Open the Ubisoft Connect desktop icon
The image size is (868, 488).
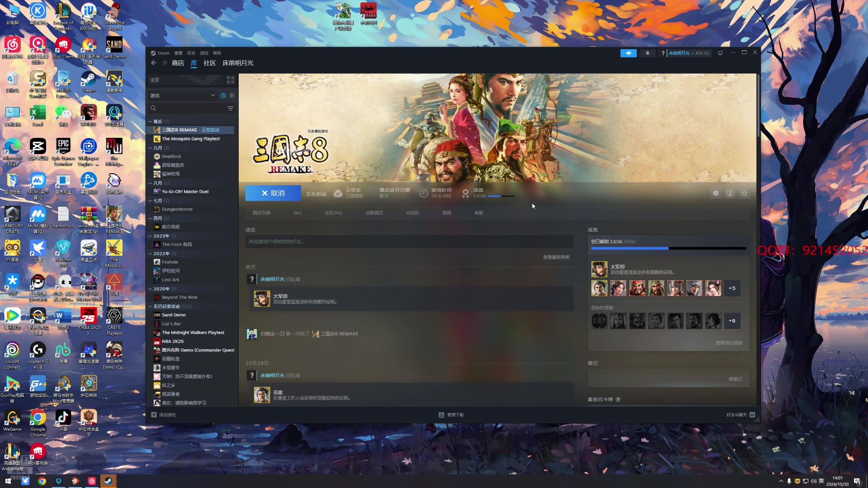point(12,356)
